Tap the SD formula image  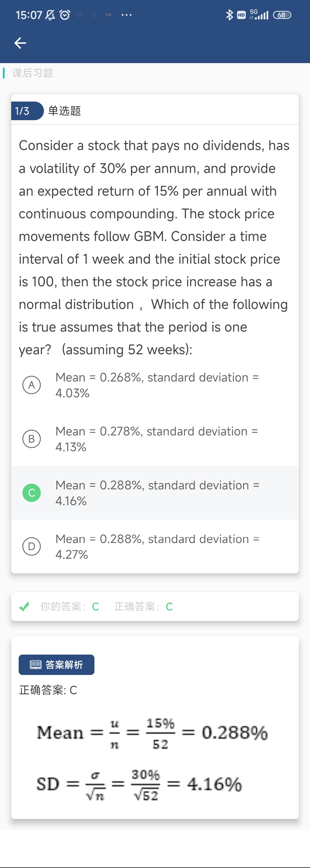(139, 784)
